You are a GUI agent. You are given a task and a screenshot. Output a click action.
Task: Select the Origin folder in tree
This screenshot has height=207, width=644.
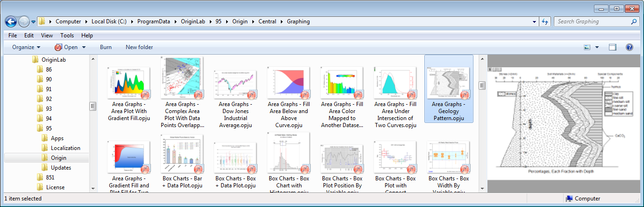(58, 158)
